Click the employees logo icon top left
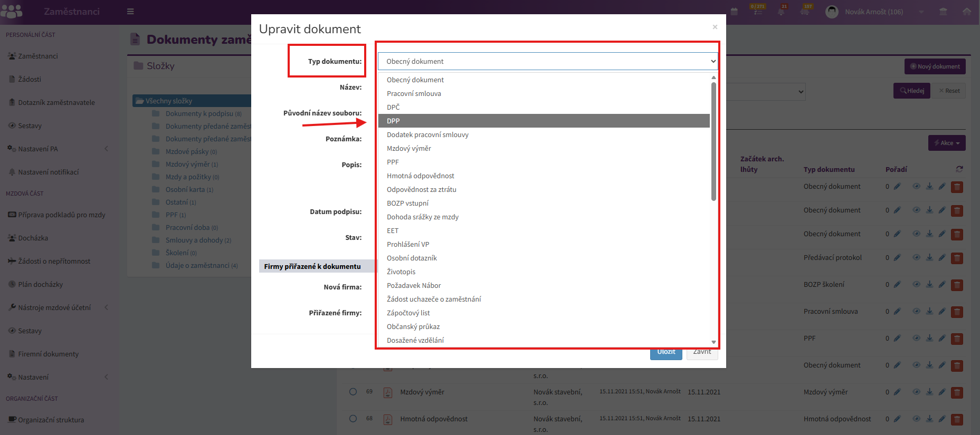 12,11
